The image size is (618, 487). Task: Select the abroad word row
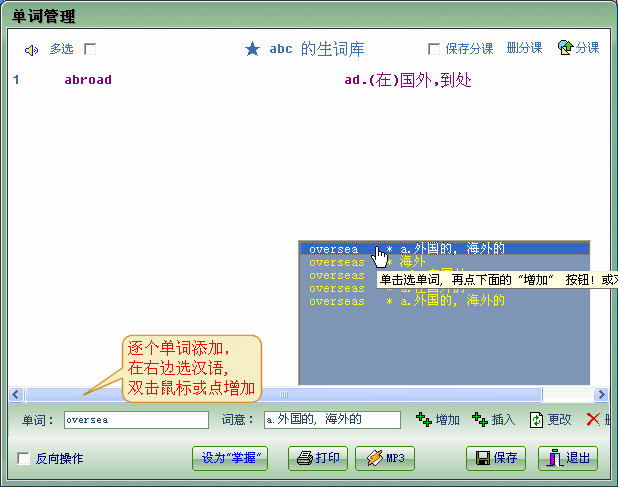point(88,80)
